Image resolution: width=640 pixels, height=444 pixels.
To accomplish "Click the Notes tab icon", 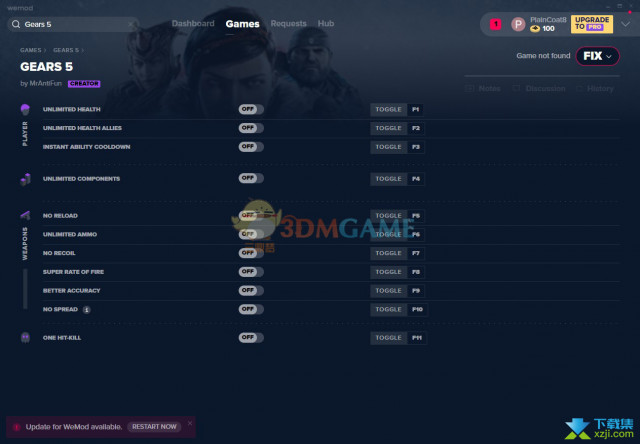I will tap(470, 89).
